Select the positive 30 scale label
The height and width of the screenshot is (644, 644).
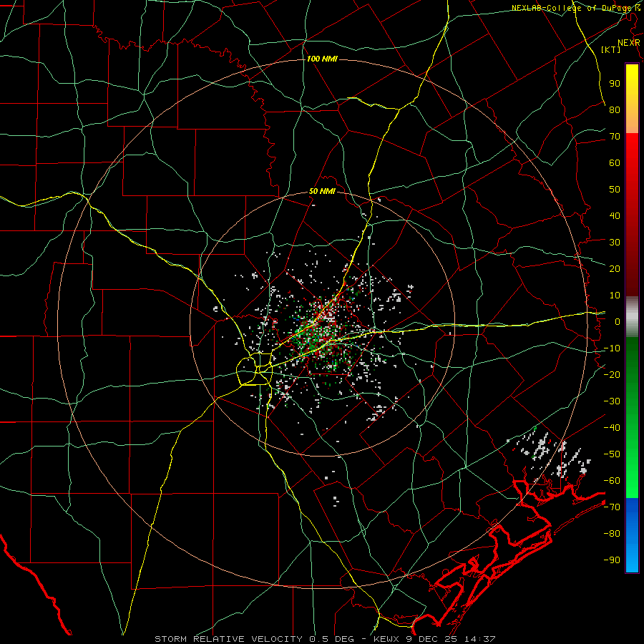(615, 243)
